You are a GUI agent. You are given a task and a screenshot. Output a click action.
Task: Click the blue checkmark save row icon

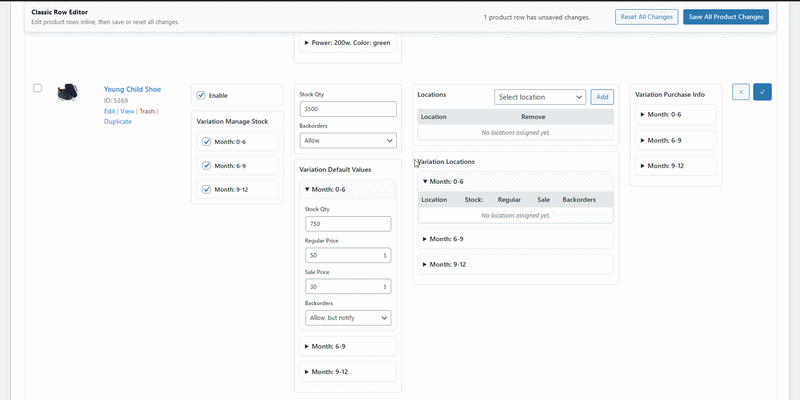(x=762, y=92)
